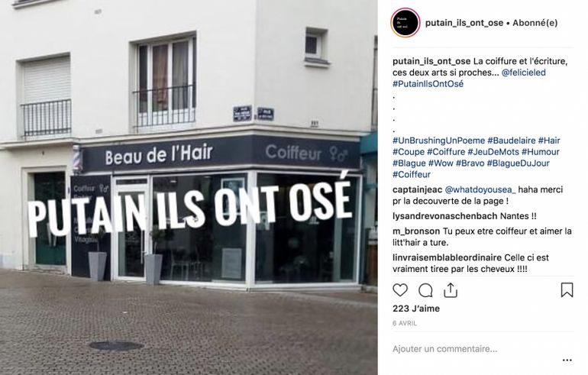Screen dimensions: 588x375
Task: Open the Beau de l'Hair post photo
Action: [x=189, y=188]
